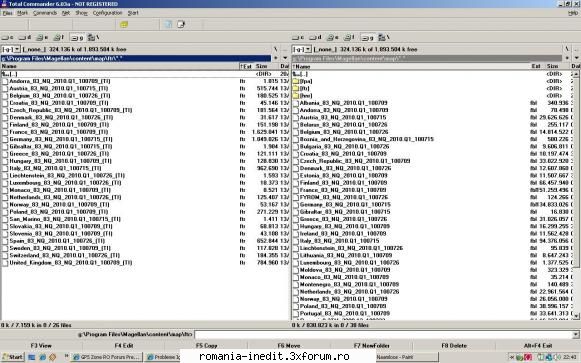
Task: Switch right panel to drive e
Action: point(332,37)
